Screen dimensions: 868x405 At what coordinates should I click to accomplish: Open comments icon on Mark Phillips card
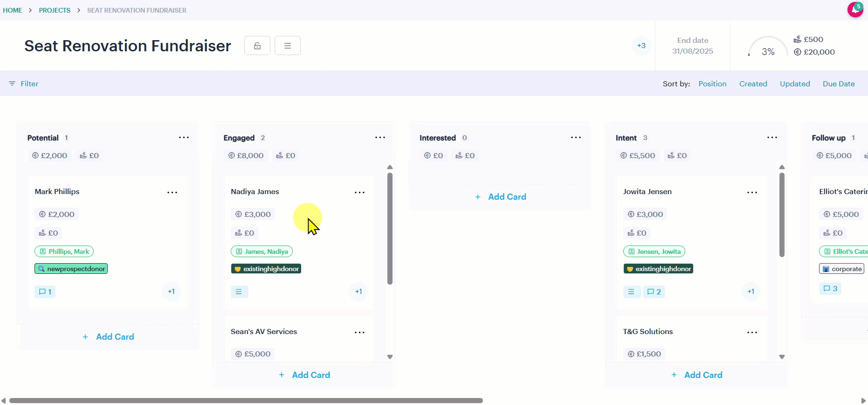pyautogui.click(x=45, y=292)
